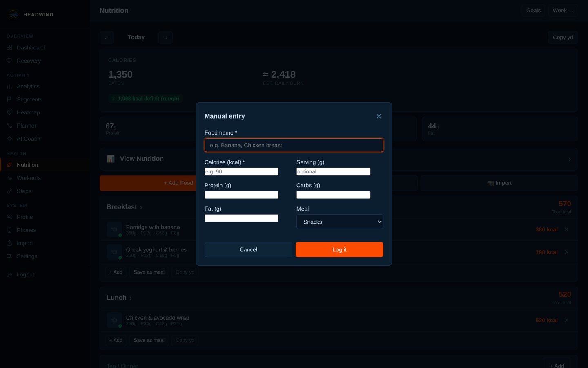Switch to Week view
This screenshot has height=368, width=588.
(563, 11)
